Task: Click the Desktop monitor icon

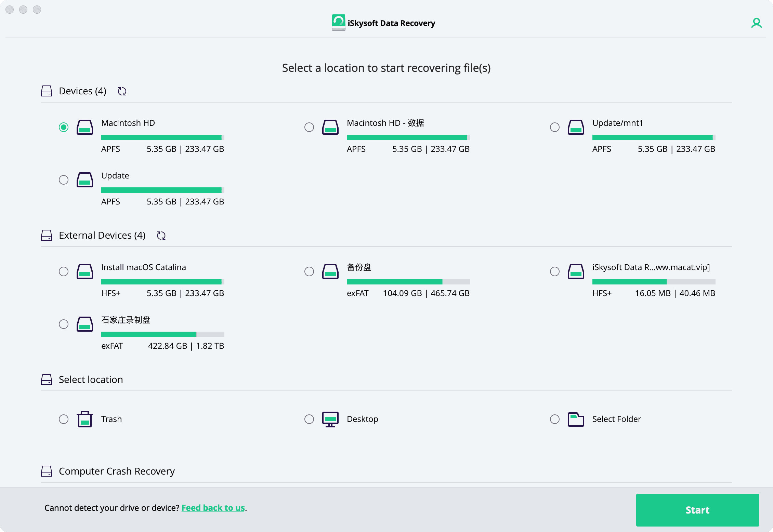Action: tap(330, 419)
